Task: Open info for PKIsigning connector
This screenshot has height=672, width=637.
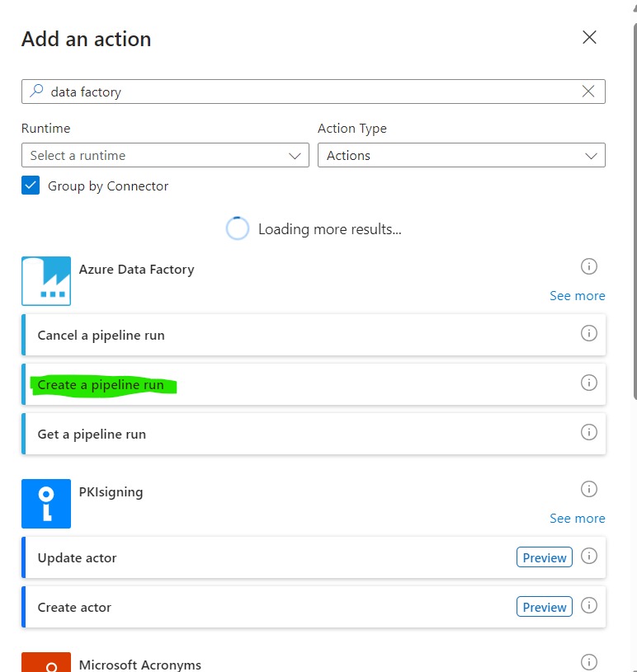Action: point(589,489)
